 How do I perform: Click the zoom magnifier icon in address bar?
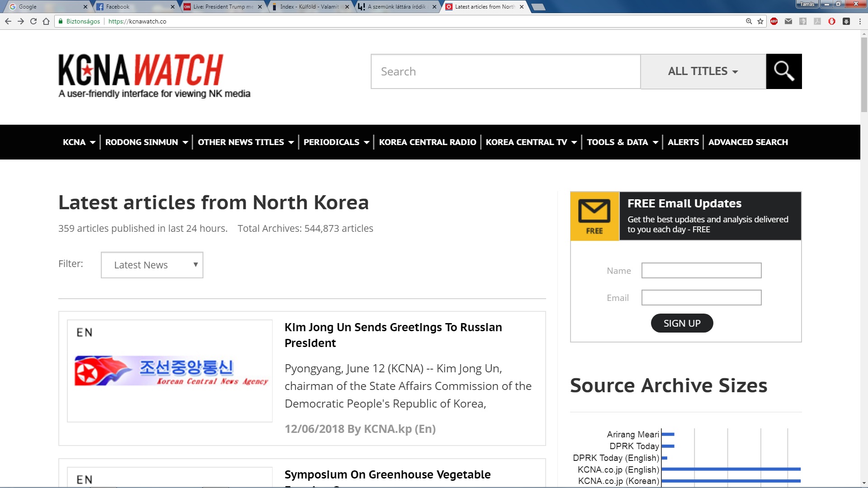coord(749,21)
